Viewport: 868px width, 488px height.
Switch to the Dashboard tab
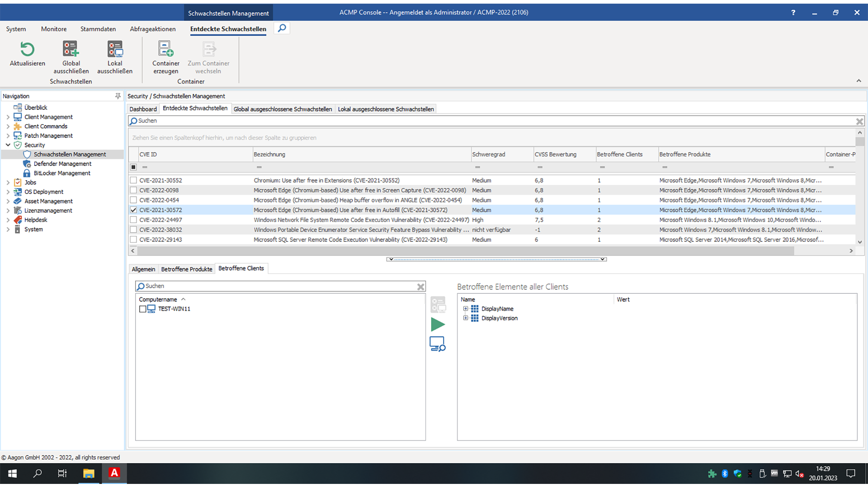pos(143,109)
